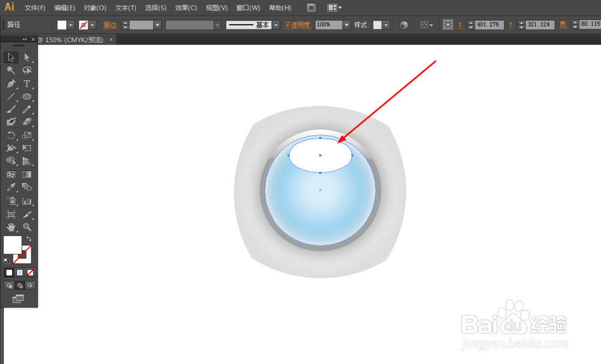Screen dimensions: 601x364
Task: Select the Mesh tool
Action: click(11, 174)
